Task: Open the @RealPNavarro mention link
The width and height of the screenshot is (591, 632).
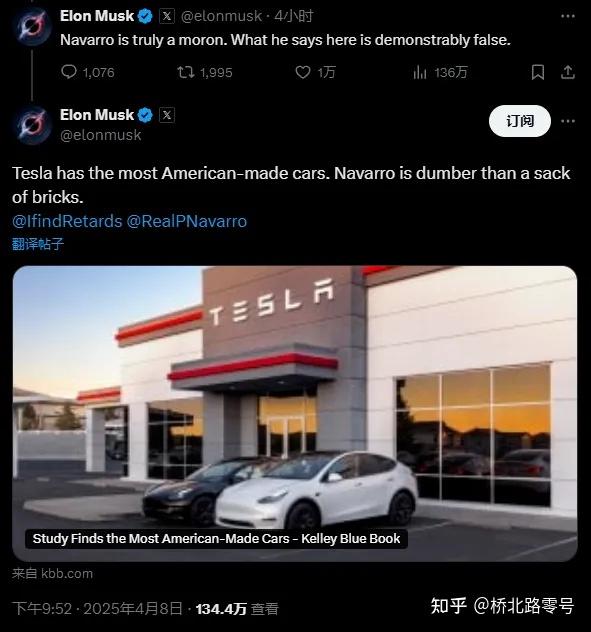Action: click(187, 221)
